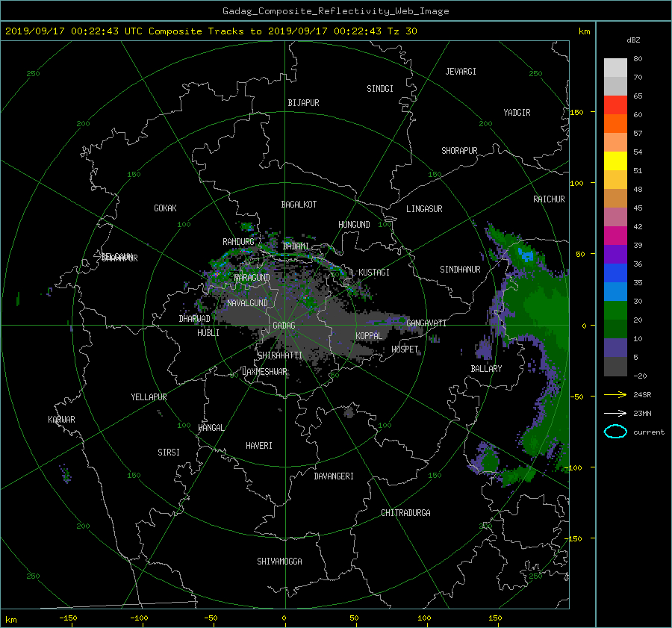Viewport: 672px width, 628px height.
Task: Select the YADGIR label
Action: point(517,113)
